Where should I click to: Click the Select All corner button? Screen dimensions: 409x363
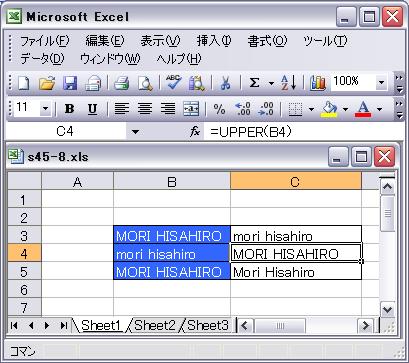tap(24, 181)
